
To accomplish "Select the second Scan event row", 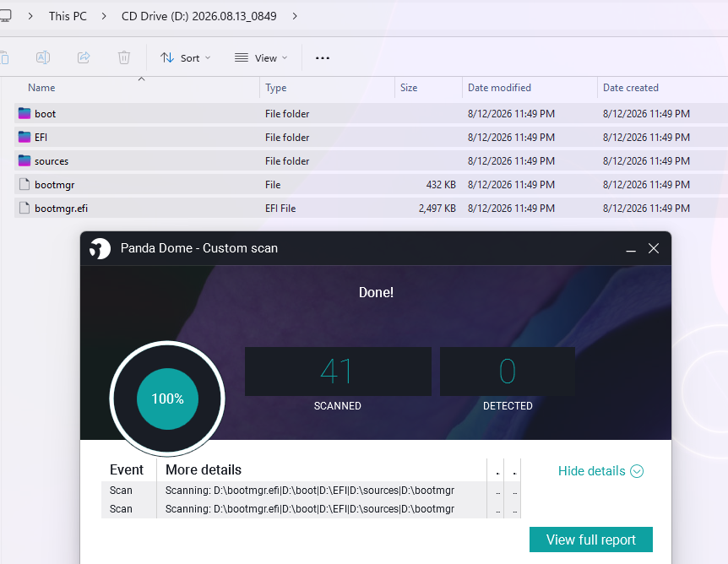I will tap(311, 509).
